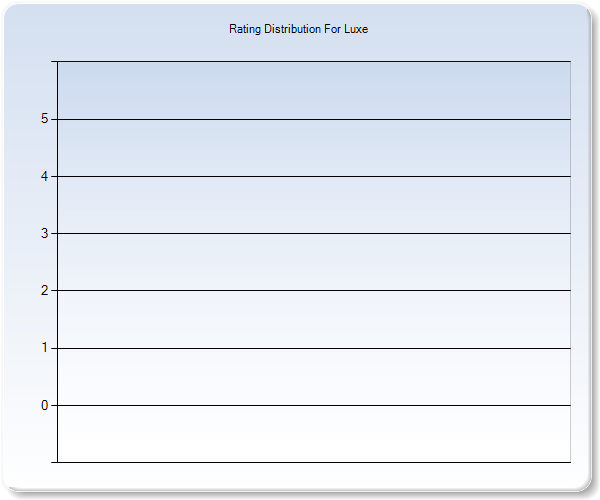The height and width of the screenshot is (500, 600).
Task: Select the y-axis label 0
Action: point(44,405)
